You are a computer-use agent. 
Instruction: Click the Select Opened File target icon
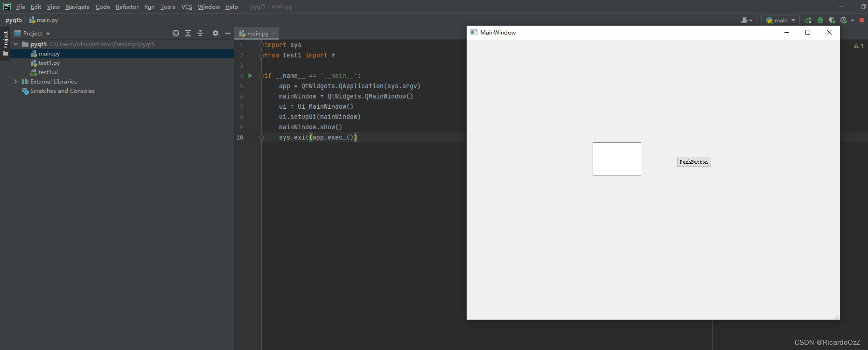176,33
